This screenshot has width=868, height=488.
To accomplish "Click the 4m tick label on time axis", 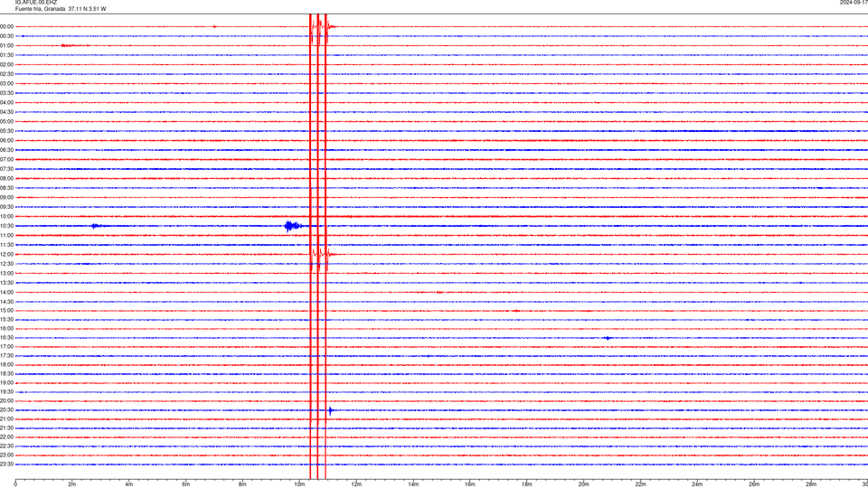I will click(x=129, y=484).
